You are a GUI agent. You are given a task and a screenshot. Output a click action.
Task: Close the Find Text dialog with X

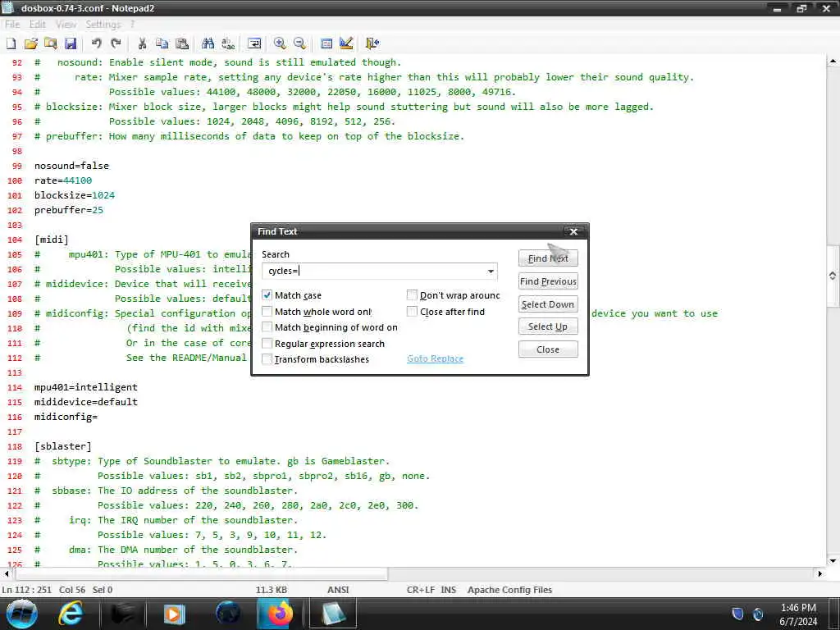point(573,231)
